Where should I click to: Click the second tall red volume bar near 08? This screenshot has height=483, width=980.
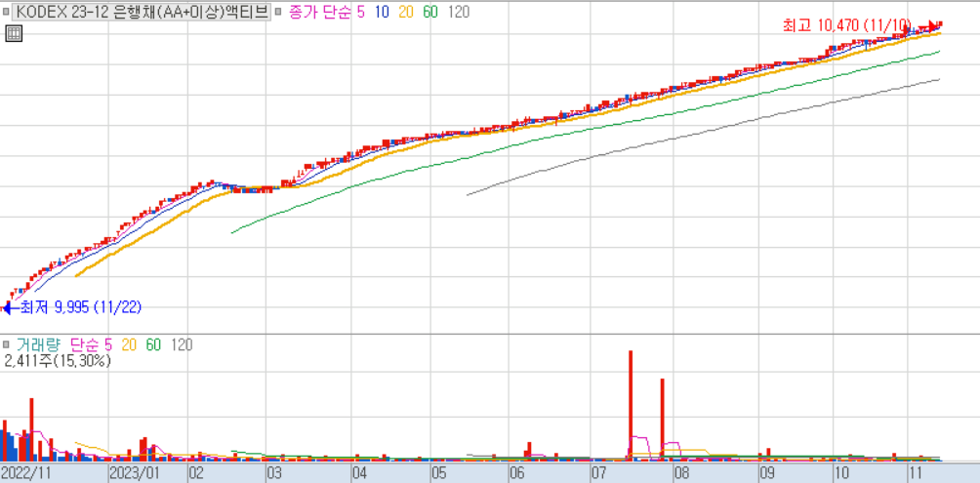[663, 420]
